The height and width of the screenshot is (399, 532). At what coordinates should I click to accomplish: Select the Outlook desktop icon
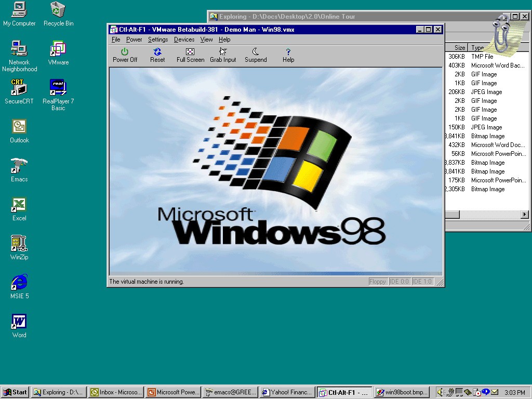point(19,131)
